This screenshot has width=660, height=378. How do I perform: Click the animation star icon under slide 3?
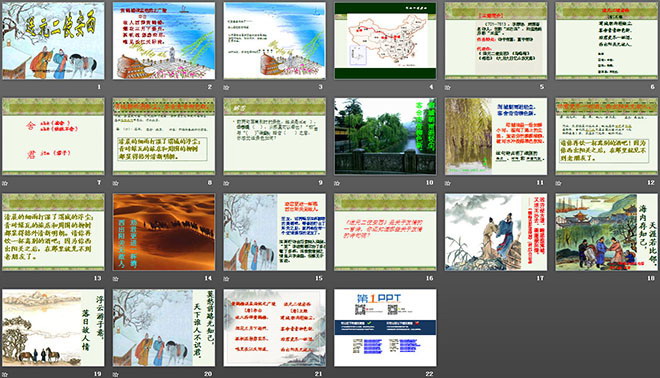226,88
